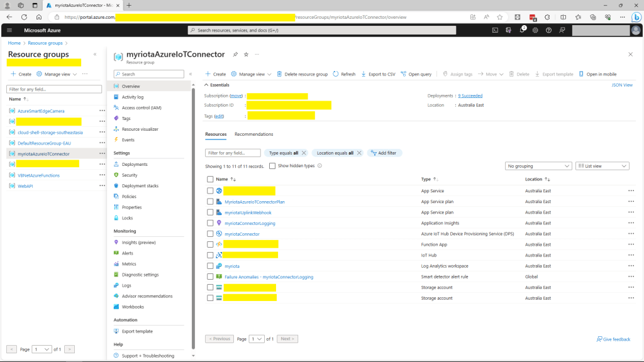Click the Refresh toolbar button
This screenshot has height=362, width=644.
[344, 74]
